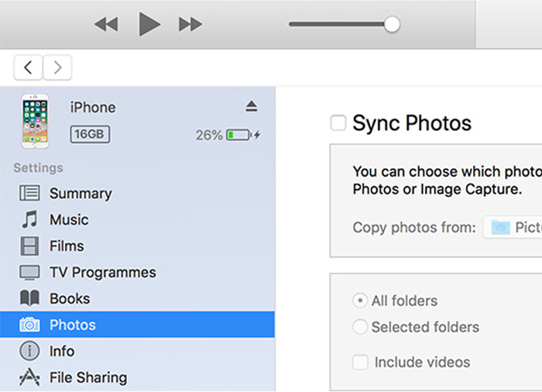Click the Settings sidebar heading
The width and height of the screenshot is (542, 392).
38,168
